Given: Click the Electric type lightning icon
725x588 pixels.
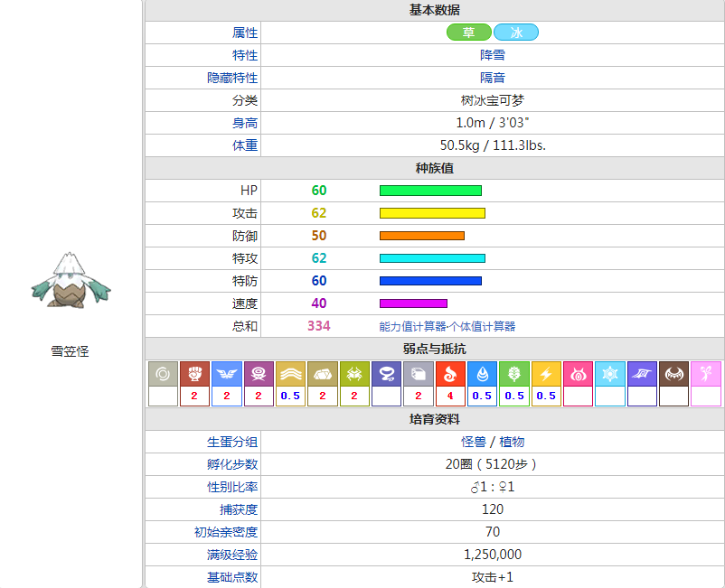Looking at the screenshot, I should point(546,374).
